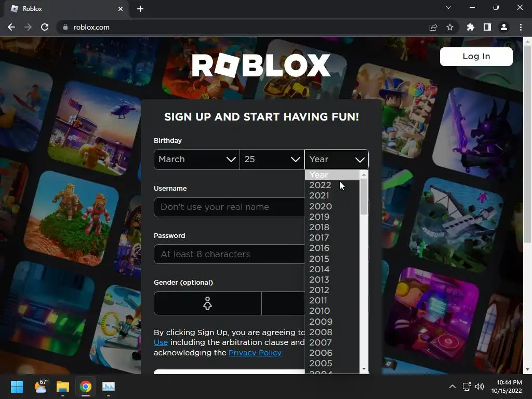Select the Roblox browser tab

(66, 9)
